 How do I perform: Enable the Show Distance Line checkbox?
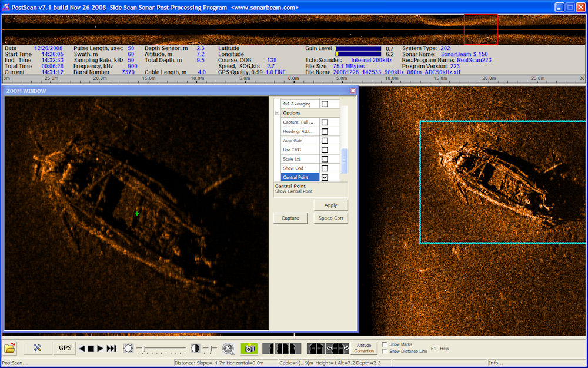tap(385, 351)
